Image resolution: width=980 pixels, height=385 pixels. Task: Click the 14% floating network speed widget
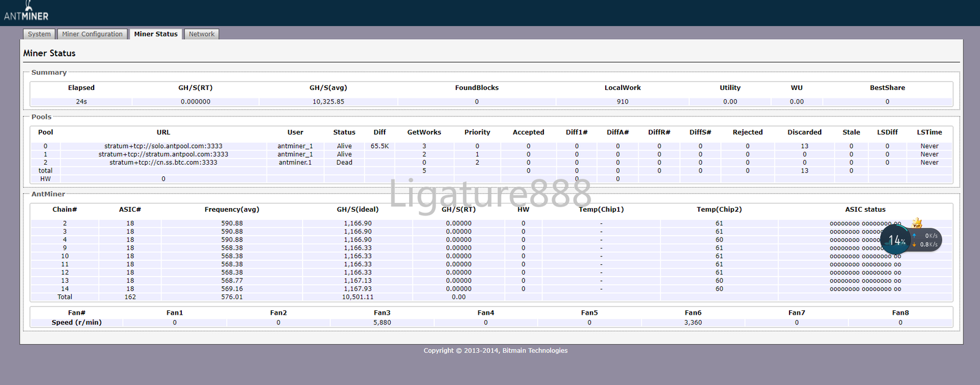(x=911, y=240)
